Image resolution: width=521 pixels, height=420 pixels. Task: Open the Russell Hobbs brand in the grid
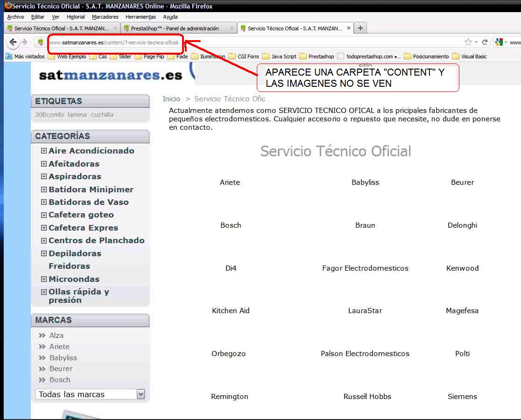coord(367,396)
